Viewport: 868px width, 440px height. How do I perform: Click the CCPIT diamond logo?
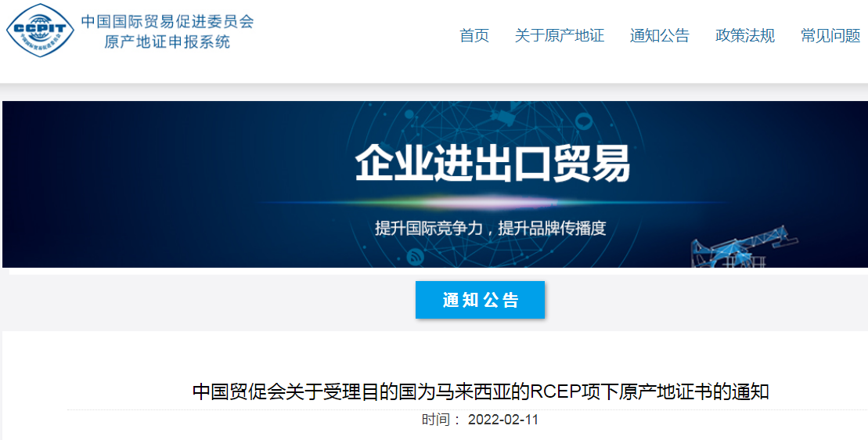[x=40, y=30]
